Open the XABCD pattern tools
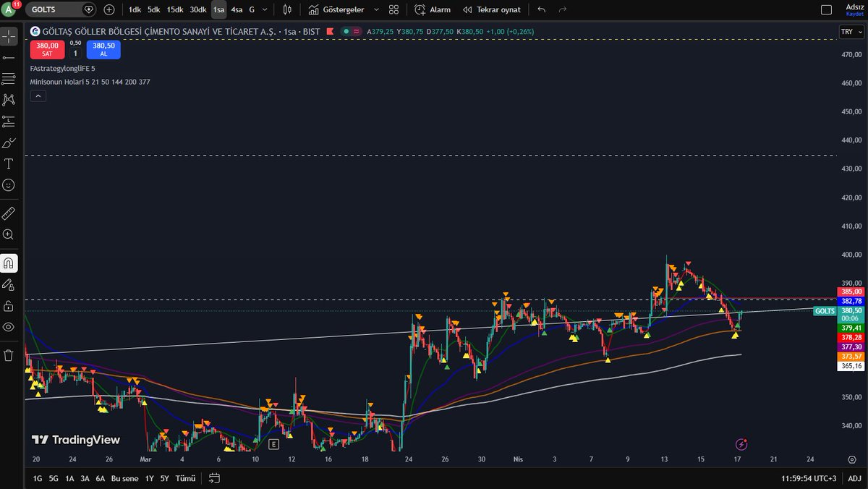868x489 pixels. coord(9,99)
